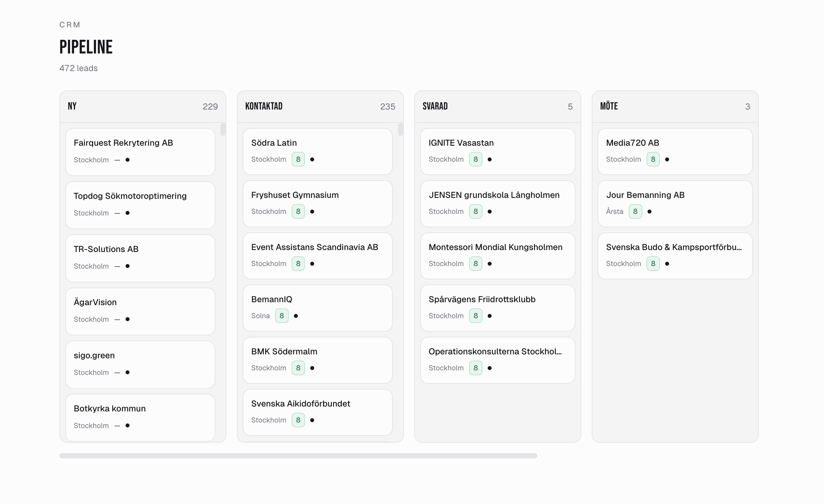The height and width of the screenshot is (504, 824).
Task: Click the empty score dash on Topdog Sökmotoroptimering card
Action: pos(117,213)
